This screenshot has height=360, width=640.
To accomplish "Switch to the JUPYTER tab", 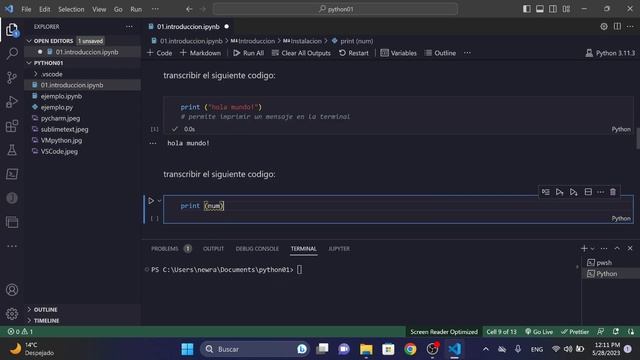I will 339,249.
